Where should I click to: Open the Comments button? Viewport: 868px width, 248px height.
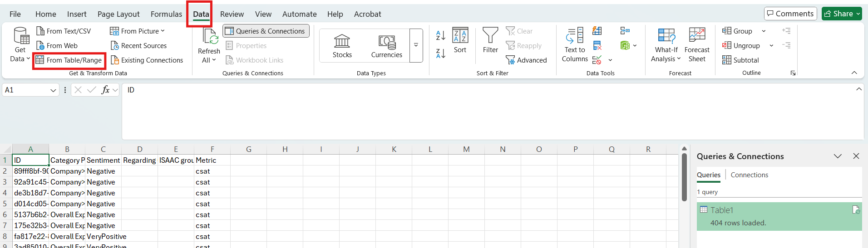point(790,14)
